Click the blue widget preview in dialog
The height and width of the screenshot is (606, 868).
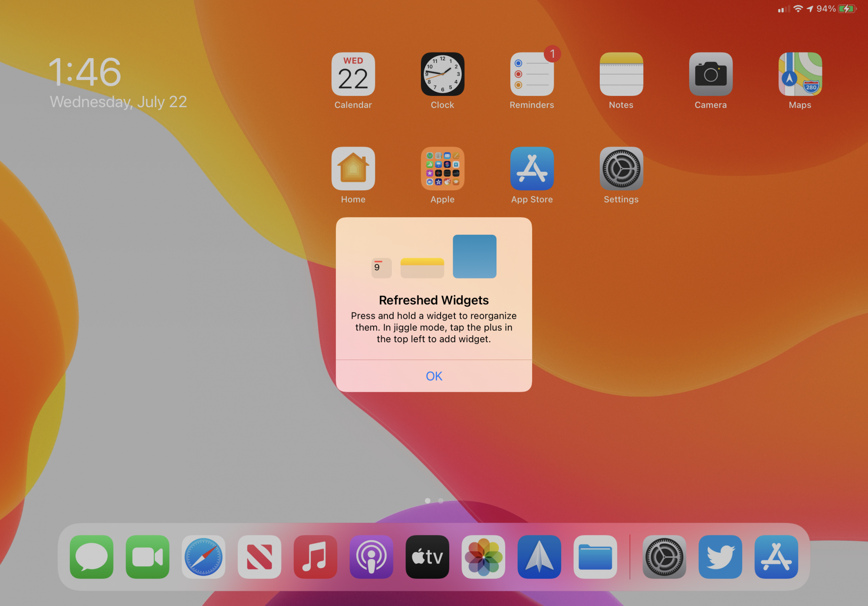click(474, 256)
